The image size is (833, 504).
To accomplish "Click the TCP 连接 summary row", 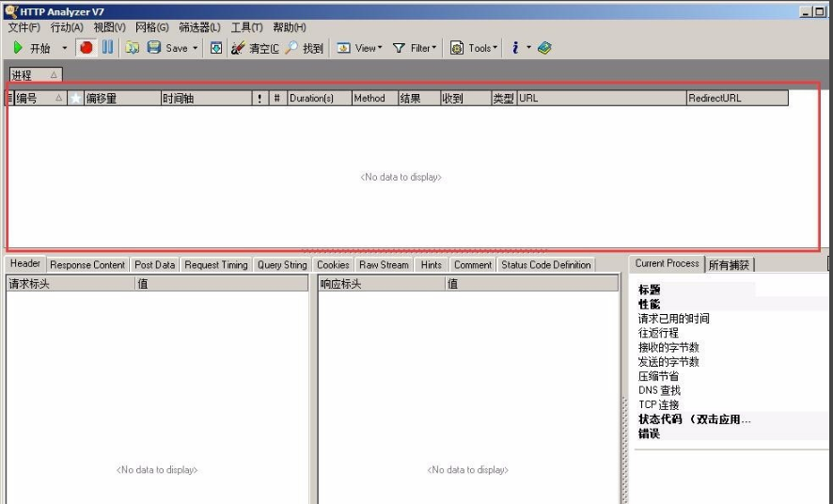I will (732, 404).
